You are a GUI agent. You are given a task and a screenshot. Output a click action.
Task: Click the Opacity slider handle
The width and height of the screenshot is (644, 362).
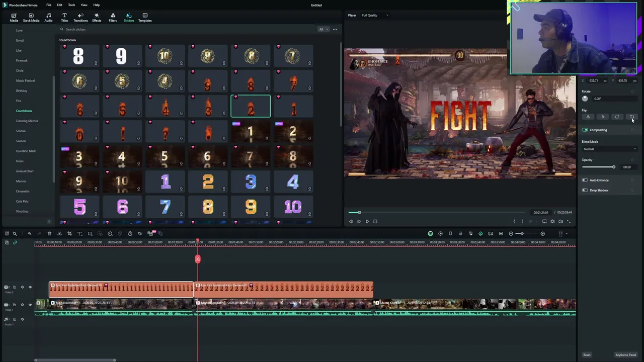coord(613,167)
